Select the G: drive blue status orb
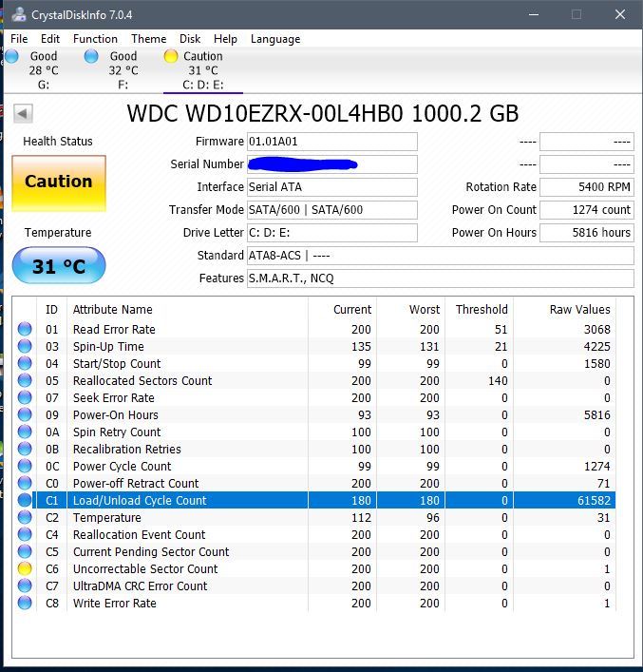 [x=11, y=56]
